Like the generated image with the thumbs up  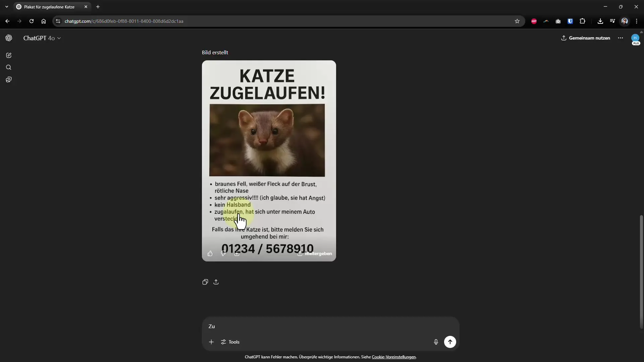pyautogui.click(x=210, y=253)
